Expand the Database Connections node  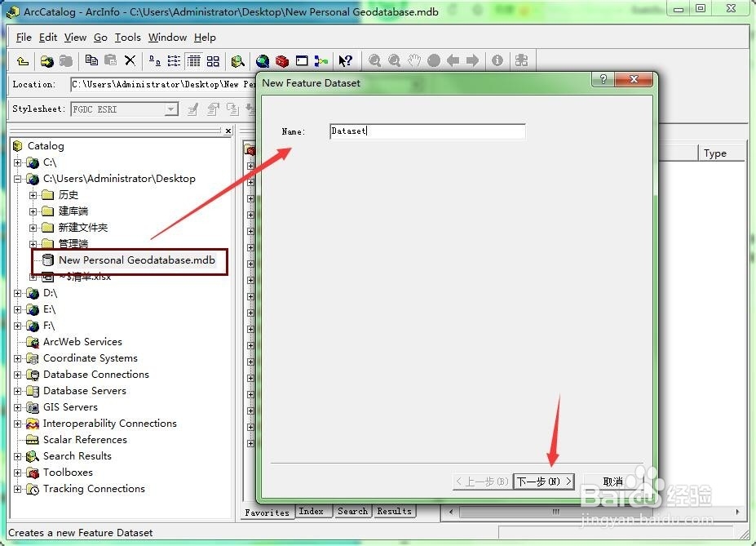[x=17, y=375]
